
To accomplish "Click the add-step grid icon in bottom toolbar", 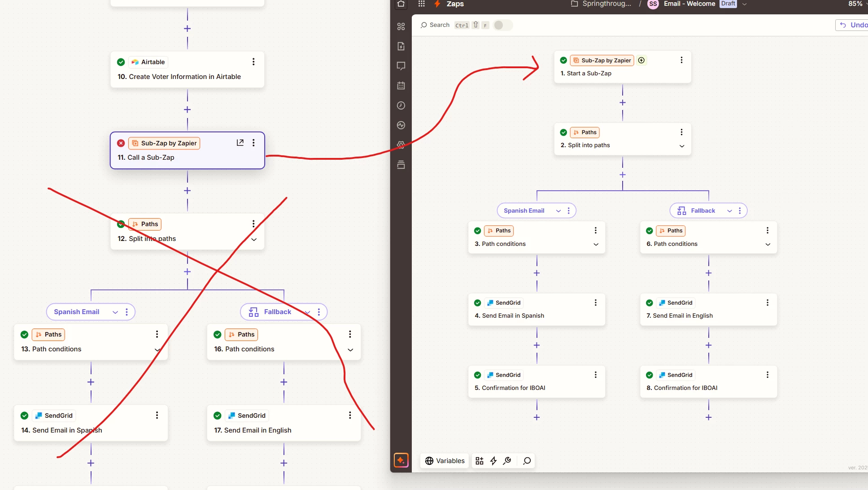I will click(x=480, y=461).
